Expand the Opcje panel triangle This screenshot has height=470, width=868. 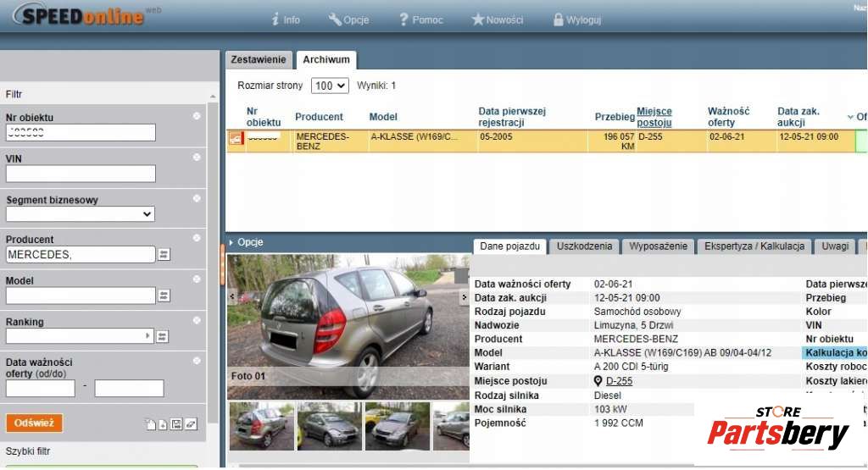[x=231, y=242]
